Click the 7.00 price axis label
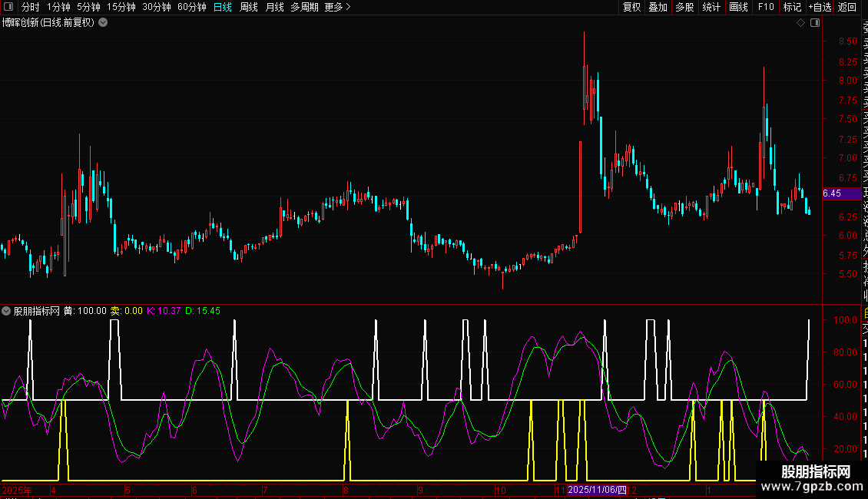The height and width of the screenshot is (499, 868). point(847,157)
